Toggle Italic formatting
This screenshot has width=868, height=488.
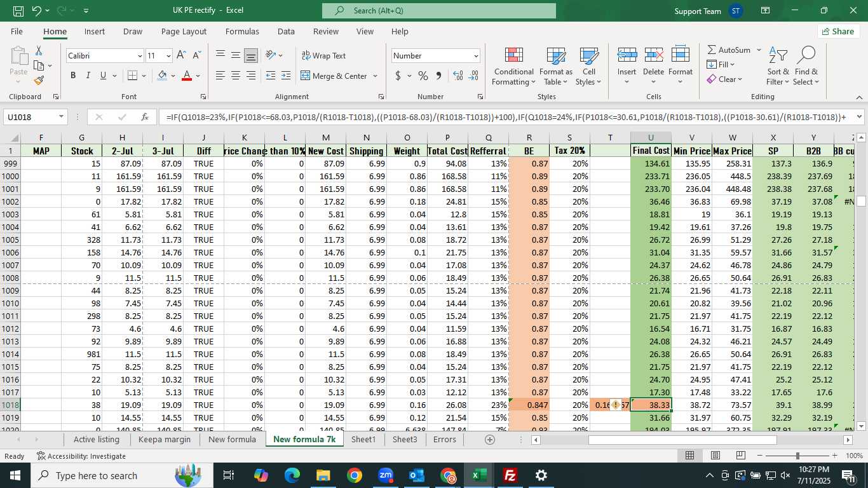click(88, 76)
